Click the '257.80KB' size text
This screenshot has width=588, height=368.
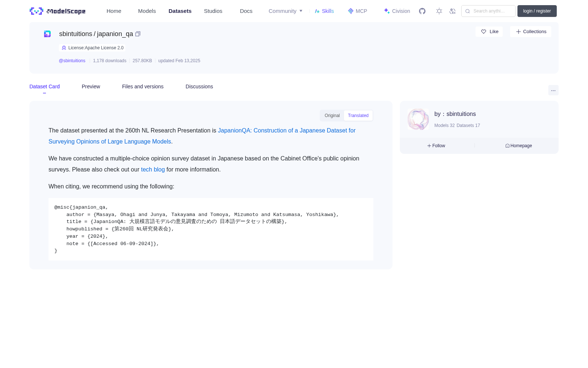point(142,61)
